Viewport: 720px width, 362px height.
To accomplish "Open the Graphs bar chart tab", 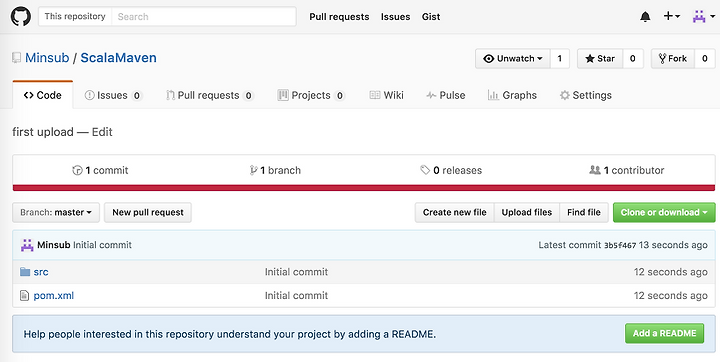I will coord(512,95).
